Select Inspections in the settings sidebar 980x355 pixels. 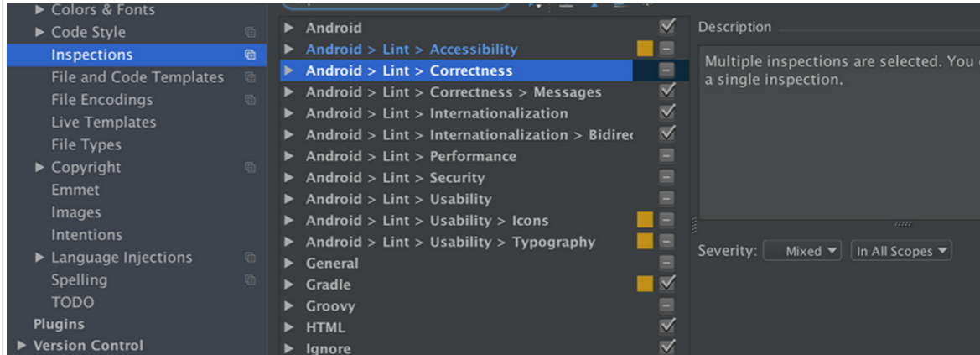137,55
